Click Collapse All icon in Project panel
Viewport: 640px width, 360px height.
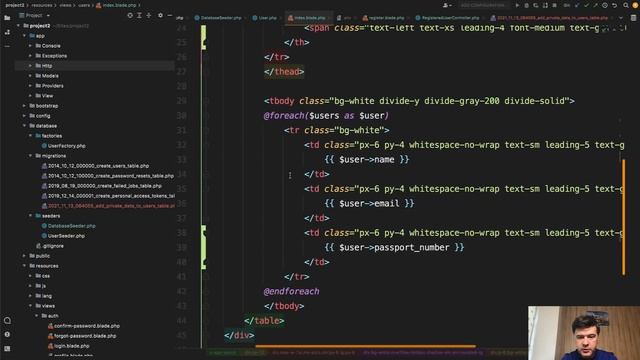click(149, 16)
